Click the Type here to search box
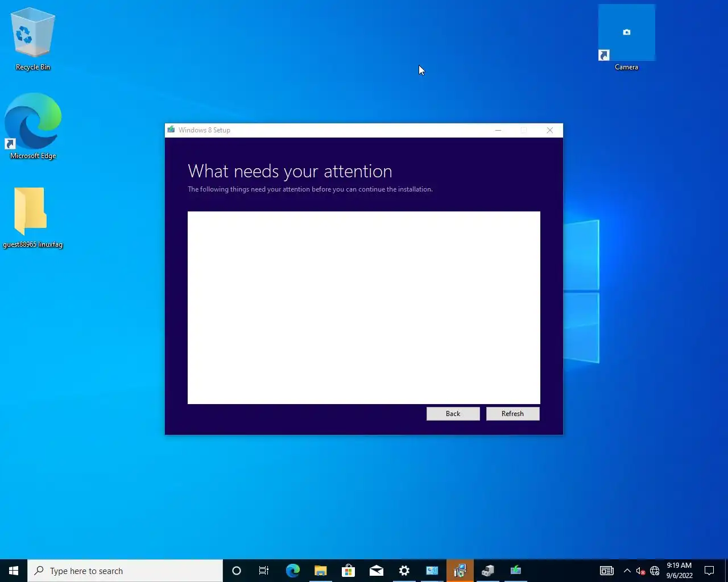Viewport: 728px width, 582px height. (x=125, y=571)
